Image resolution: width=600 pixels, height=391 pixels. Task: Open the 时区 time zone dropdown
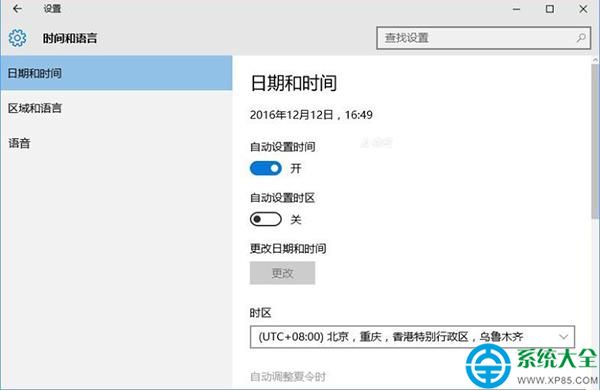(412, 337)
